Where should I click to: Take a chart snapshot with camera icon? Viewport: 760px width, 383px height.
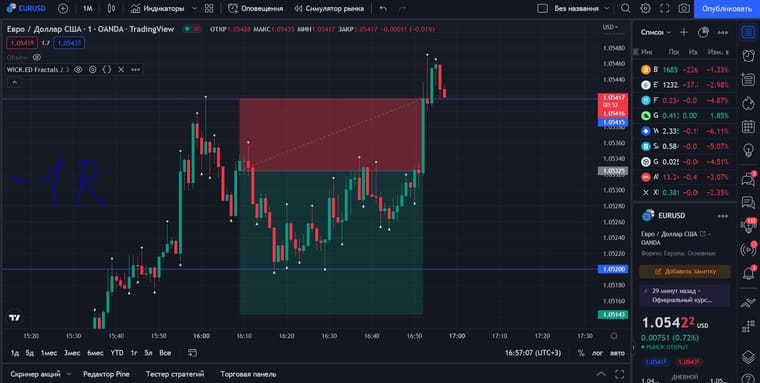click(x=684, y=8)
